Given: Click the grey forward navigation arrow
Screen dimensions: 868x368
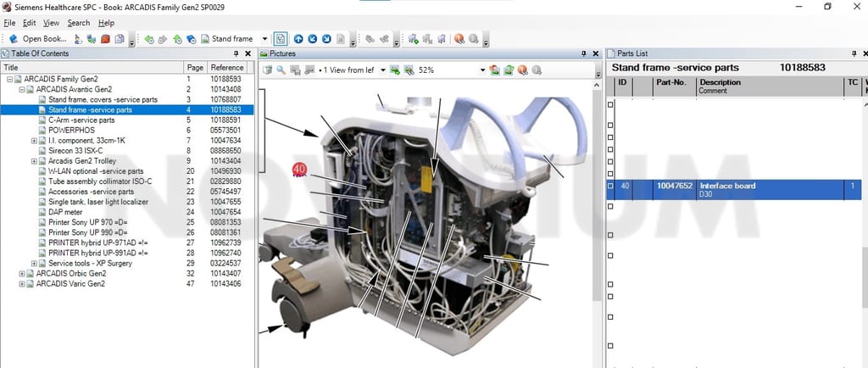Looking at the screenshot, I should 163,39.
